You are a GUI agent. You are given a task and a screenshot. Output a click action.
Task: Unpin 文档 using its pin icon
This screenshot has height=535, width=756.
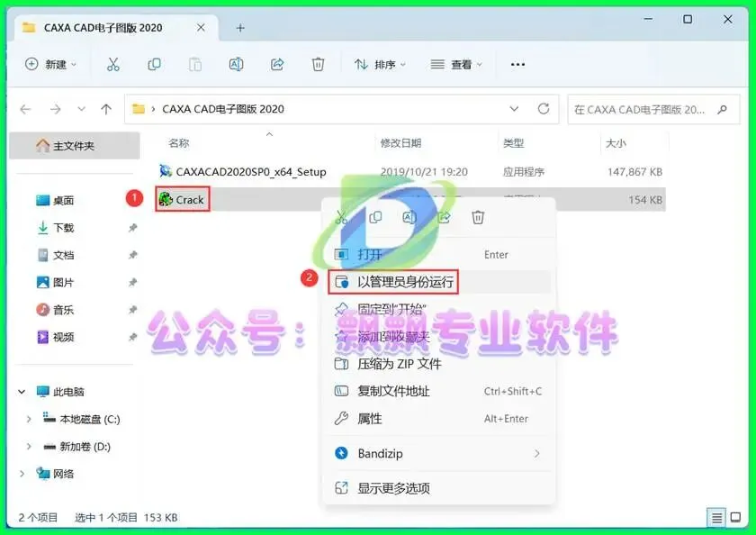[132, 255]
